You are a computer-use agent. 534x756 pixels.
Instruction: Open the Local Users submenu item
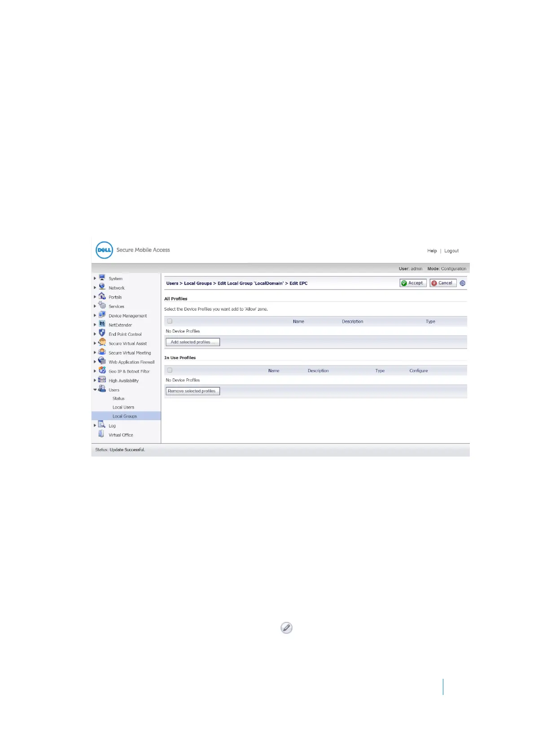pos(123,407)
